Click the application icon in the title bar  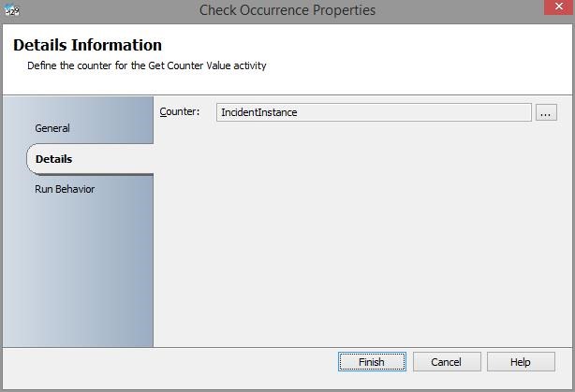coord(12,10)
